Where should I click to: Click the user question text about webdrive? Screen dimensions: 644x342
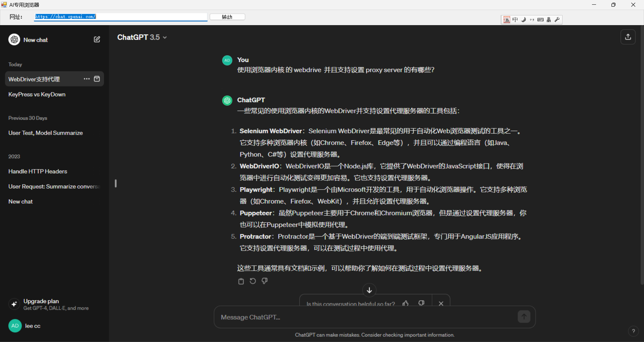[336, 70]
